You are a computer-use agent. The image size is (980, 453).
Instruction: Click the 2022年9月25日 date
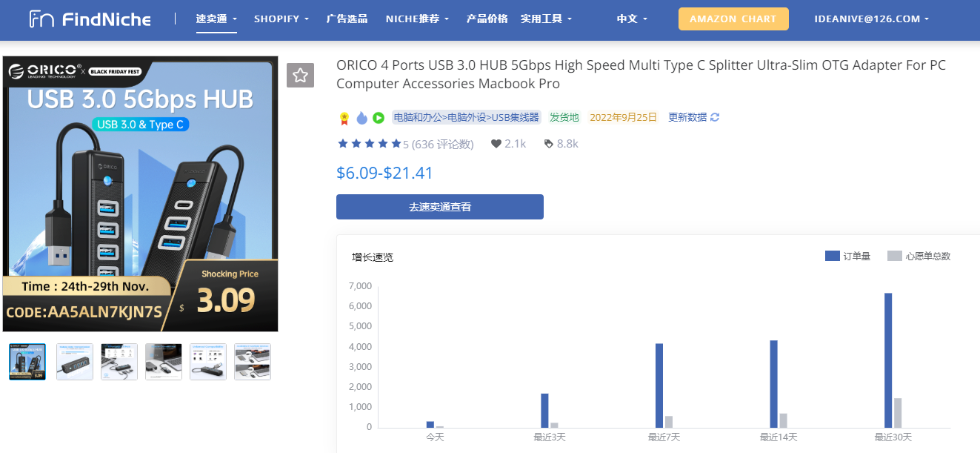coord(624,117)
